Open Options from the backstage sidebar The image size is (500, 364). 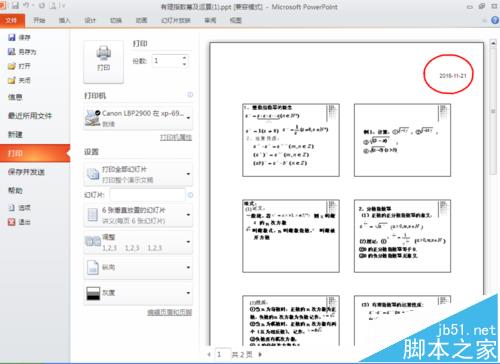(x=19, y=208)
